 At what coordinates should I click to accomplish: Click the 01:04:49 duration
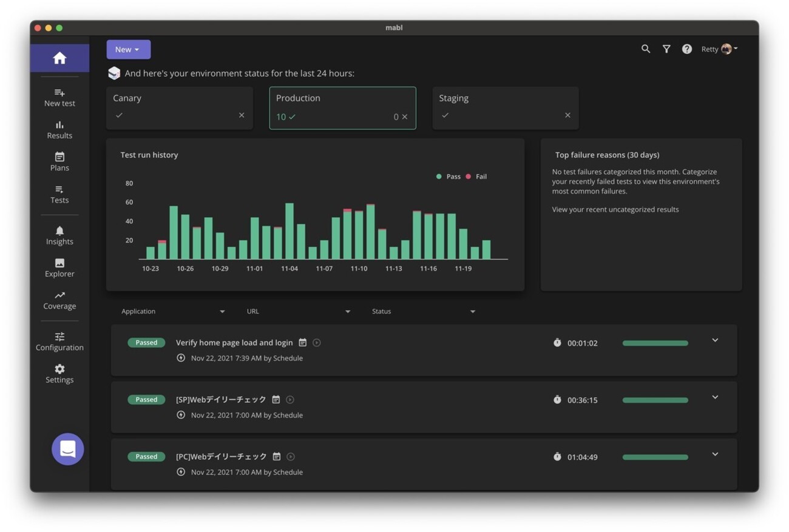pyautogui.click(x=583, y=457)
